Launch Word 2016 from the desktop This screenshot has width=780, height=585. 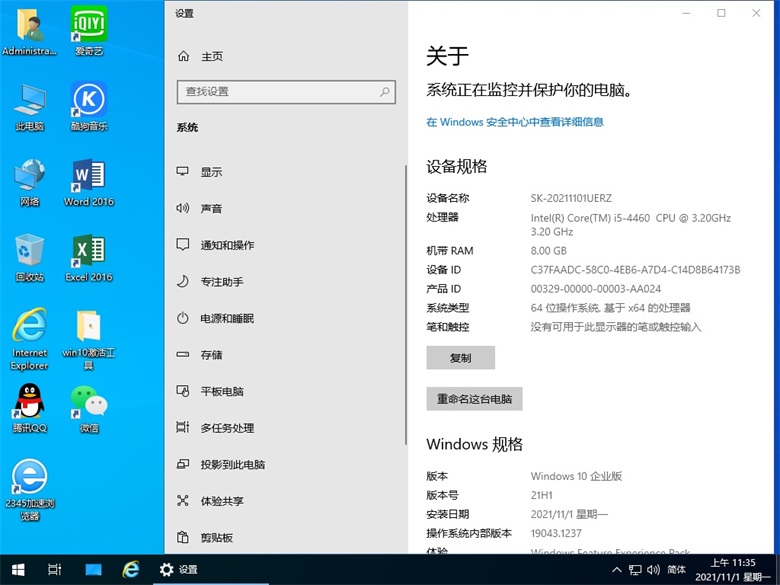point(89,180)
